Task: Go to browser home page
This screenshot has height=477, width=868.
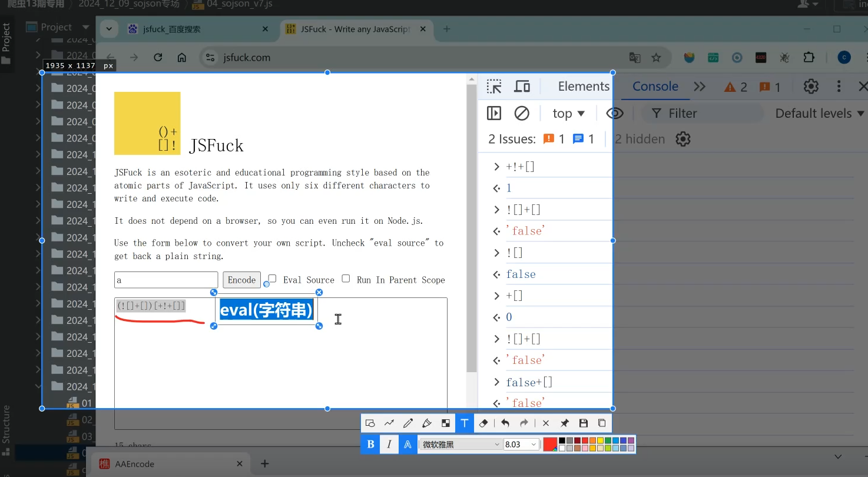Action: point(182,57)
